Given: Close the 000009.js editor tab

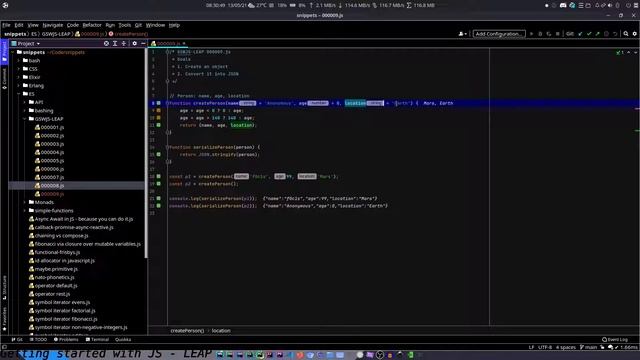Looking at the screenshot, I should tap(184, 43).
